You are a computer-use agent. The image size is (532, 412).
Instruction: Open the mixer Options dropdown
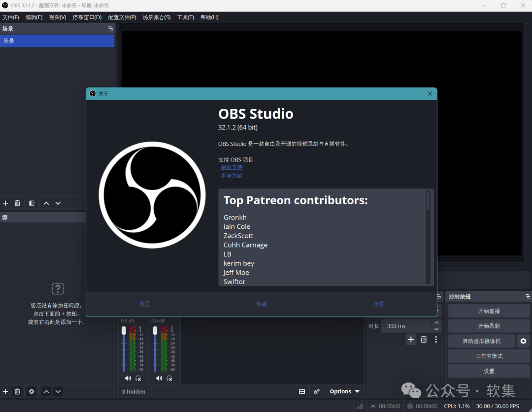tap(344, 392)
